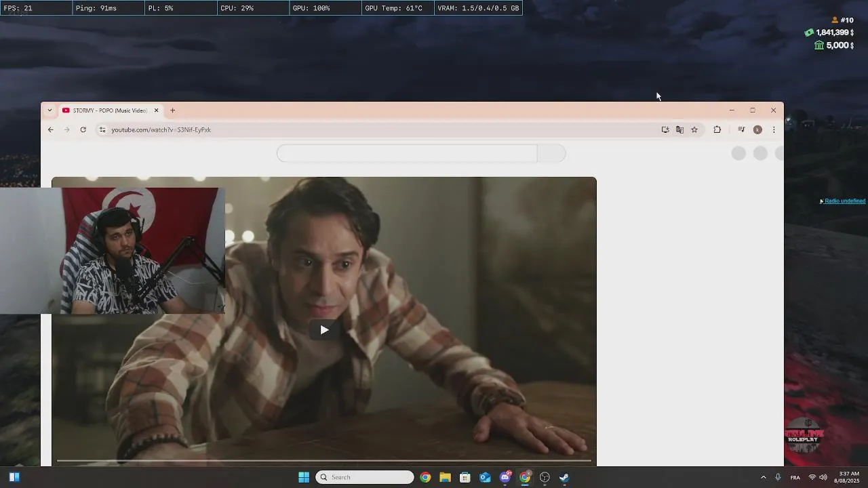868x488 pixels.
Task: Open Chrome profile avatar
Action: coord(757,129)
